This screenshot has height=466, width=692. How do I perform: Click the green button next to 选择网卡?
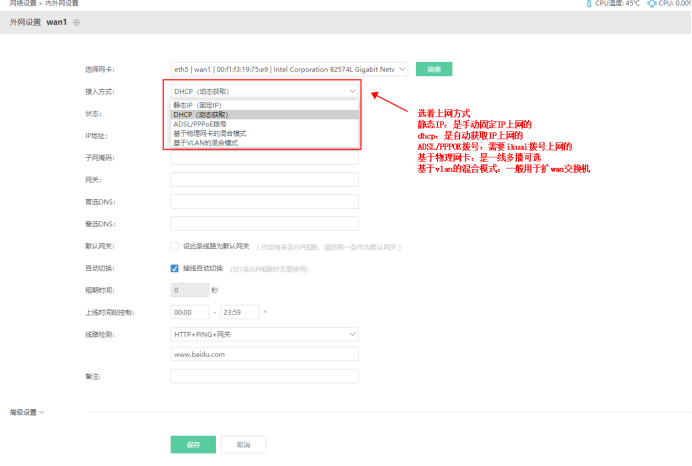[433, 69]
